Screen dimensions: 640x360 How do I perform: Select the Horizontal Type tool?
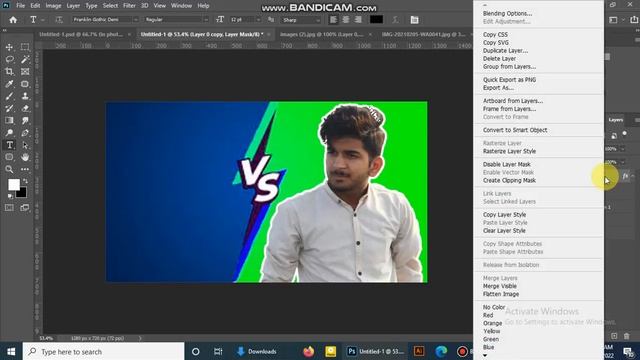[9, 145]
